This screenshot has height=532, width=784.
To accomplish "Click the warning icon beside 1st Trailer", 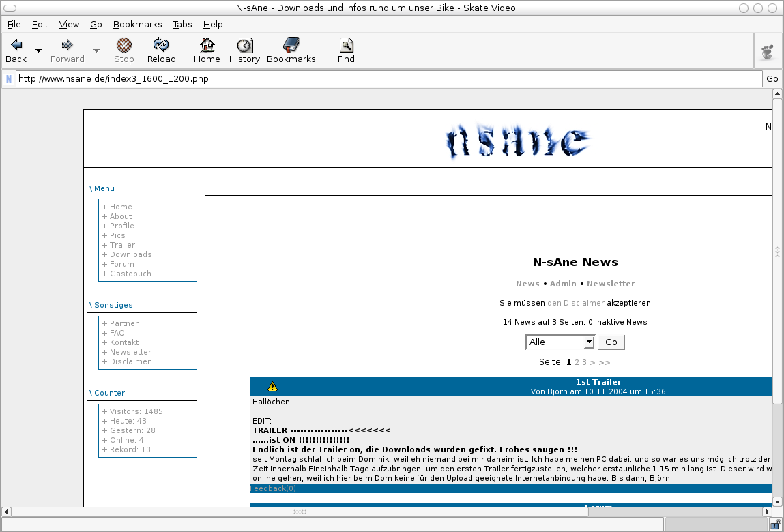I will coord(273,387).
